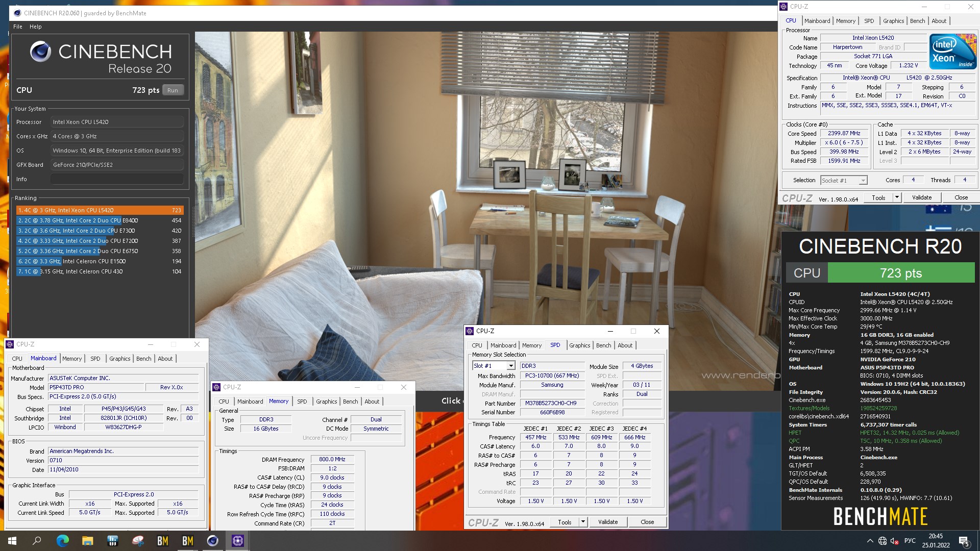The image size is (980, 551).
Task: Click title icon of the CPU-Z processor window
Action: tap(783, 7)
